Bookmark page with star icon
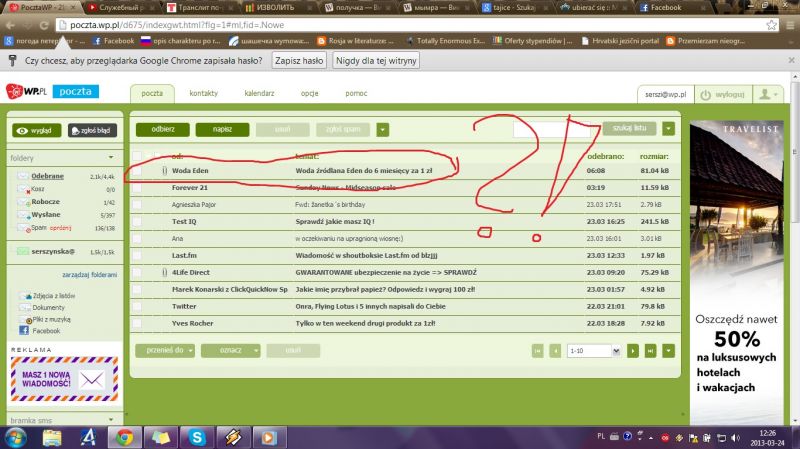The image size is (800, 449). [771, 24]
